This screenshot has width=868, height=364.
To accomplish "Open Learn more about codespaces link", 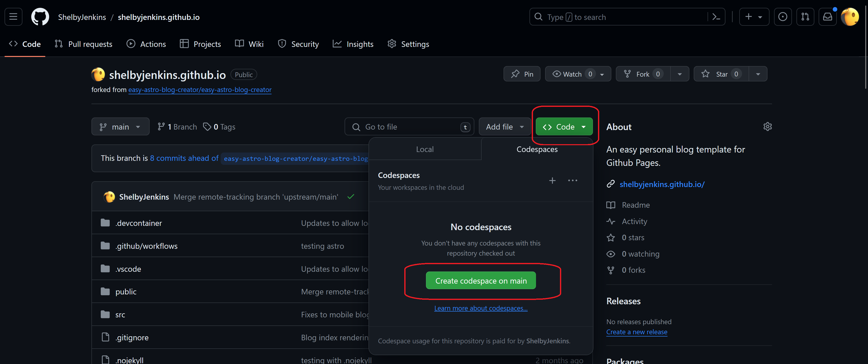I will pos(481,308).
